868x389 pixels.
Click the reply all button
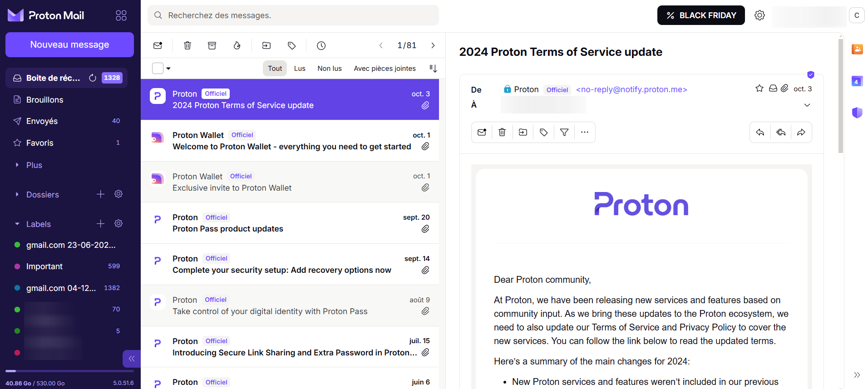pos(781,133)
